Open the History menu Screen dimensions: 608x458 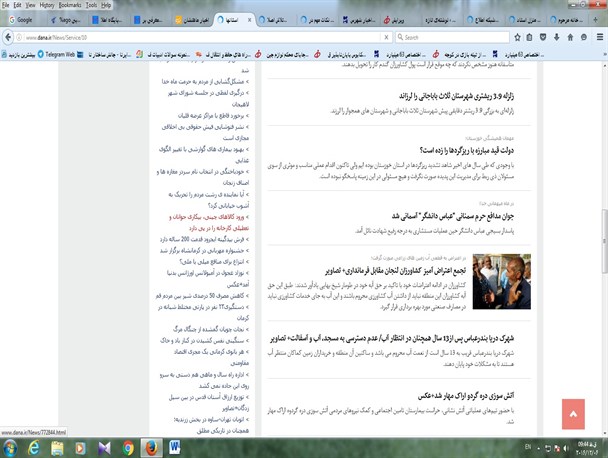tap(47, 5)
